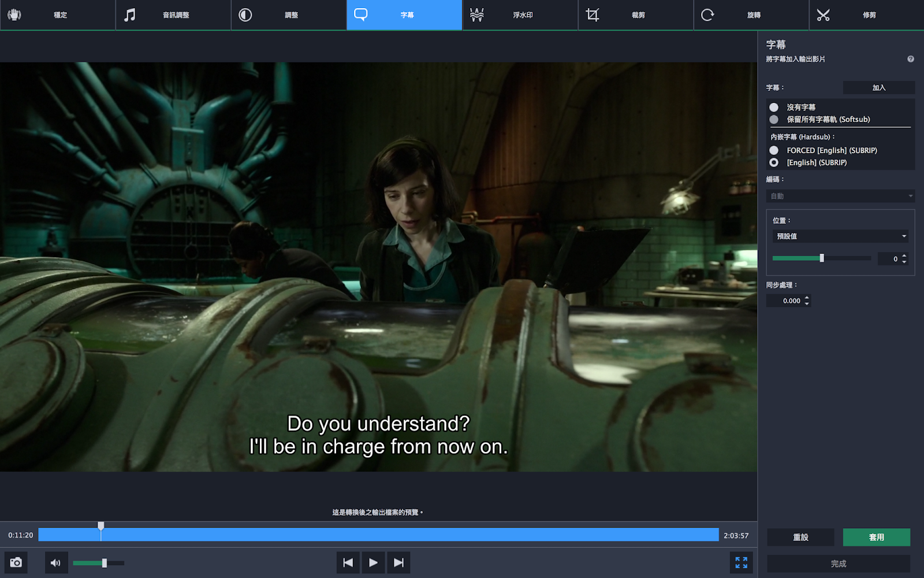
Task: Click the music note audio icon
Action: coord(130,15)
